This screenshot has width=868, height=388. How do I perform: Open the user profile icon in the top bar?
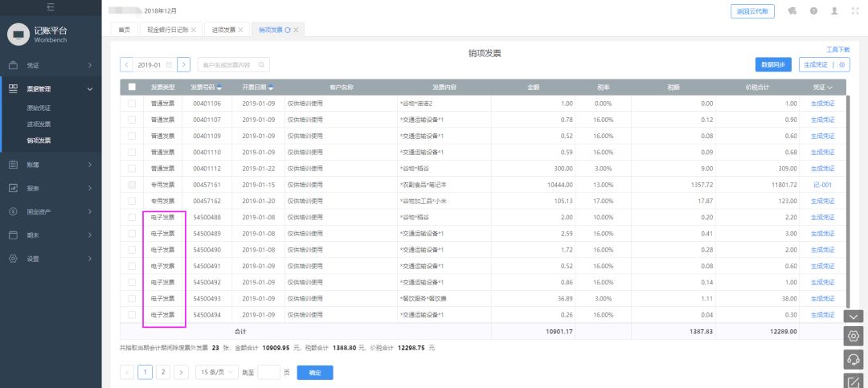tap(834, 11)
